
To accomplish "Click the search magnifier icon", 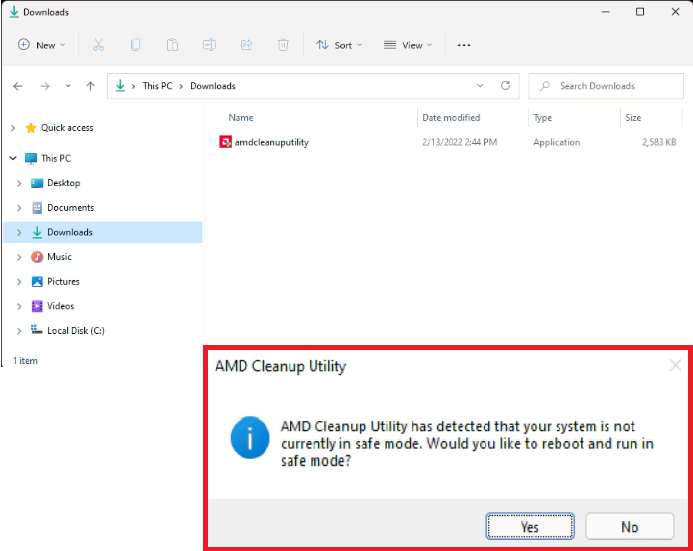I will tap(545, 86).
